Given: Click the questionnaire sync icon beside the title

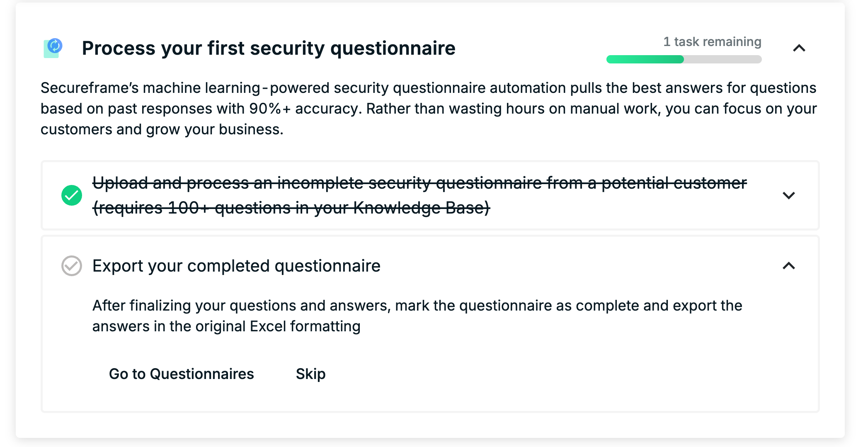Looking at the screenshot, I should click(53, 48).
